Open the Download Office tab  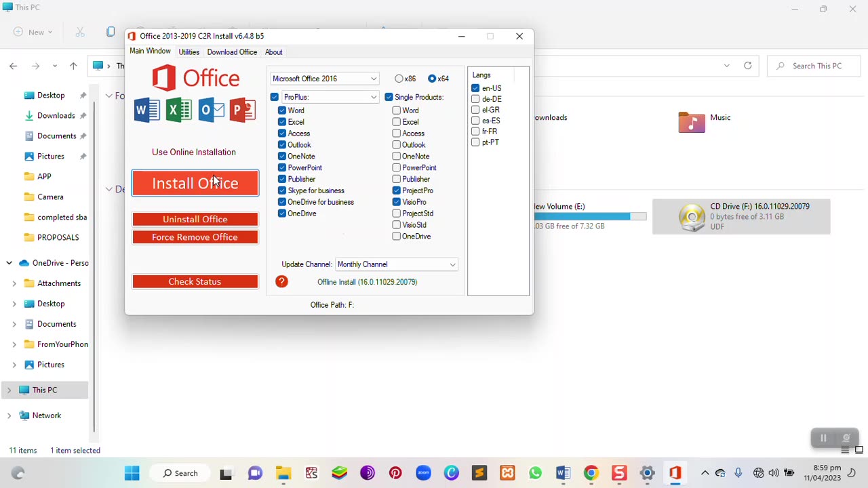pyautogui.click(x=232, y=52)
